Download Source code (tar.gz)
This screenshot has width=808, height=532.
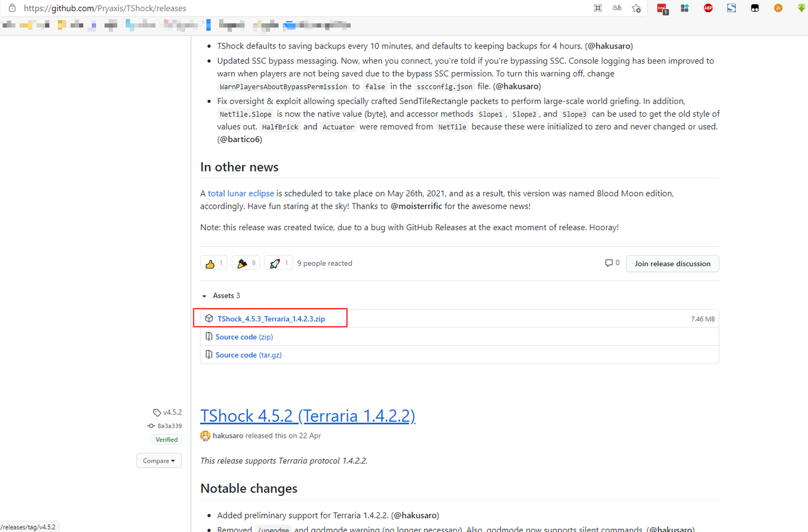pyautogui.click(x=249, y=354)
